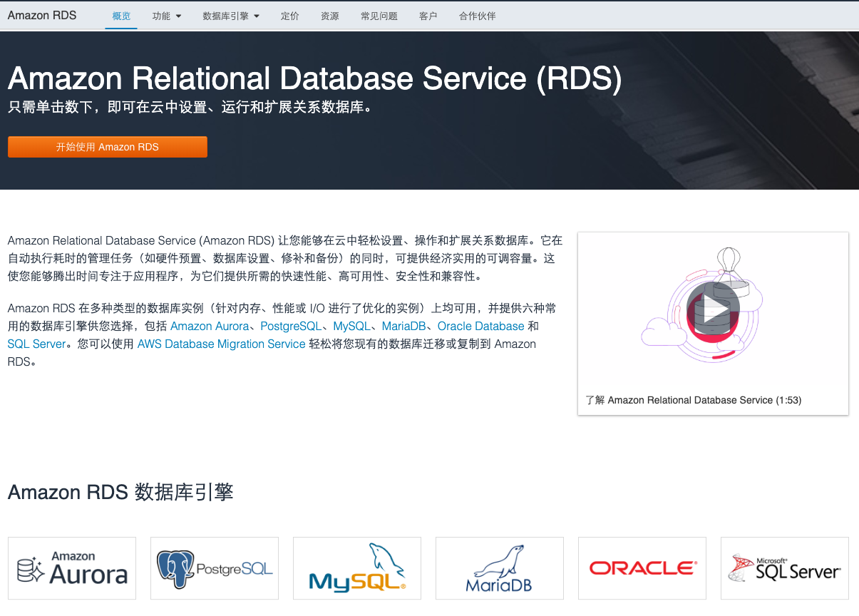
Task: Open the video caption 了解 Amazon Relational Database Service
Action: point(694,400)
